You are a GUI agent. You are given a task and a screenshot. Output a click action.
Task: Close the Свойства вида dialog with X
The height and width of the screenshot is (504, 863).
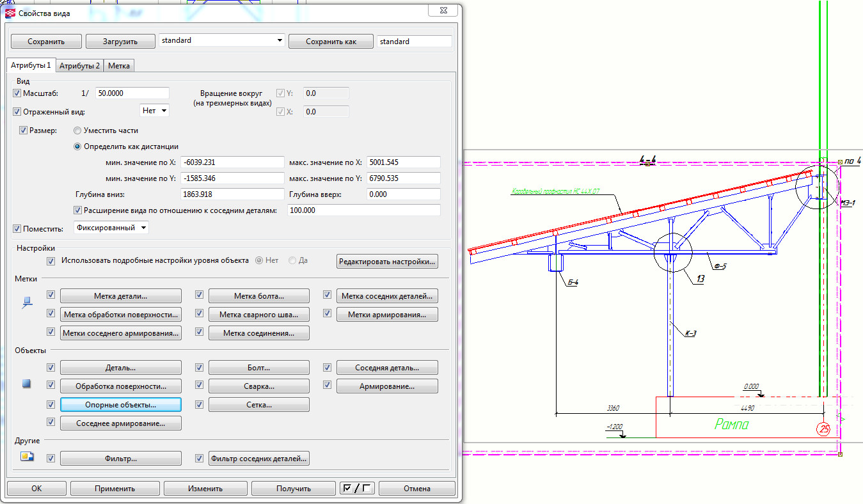click(443, 10)
